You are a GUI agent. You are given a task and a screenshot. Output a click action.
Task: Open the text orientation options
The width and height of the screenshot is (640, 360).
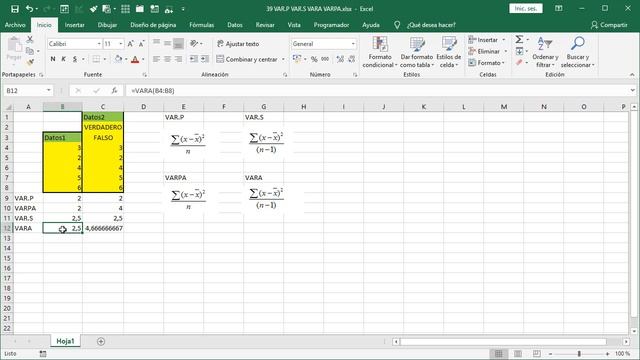[196, 43]
